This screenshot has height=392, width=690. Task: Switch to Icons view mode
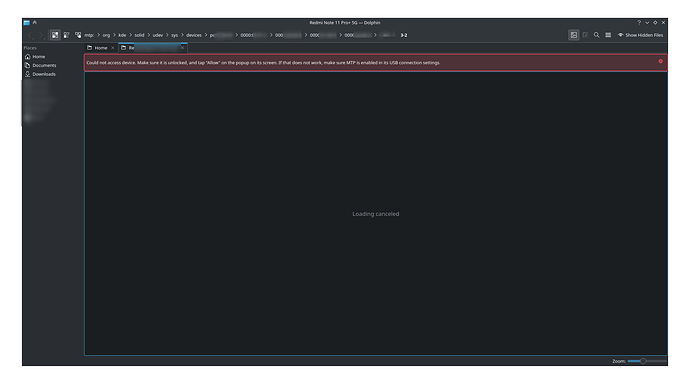coord(55,35)
